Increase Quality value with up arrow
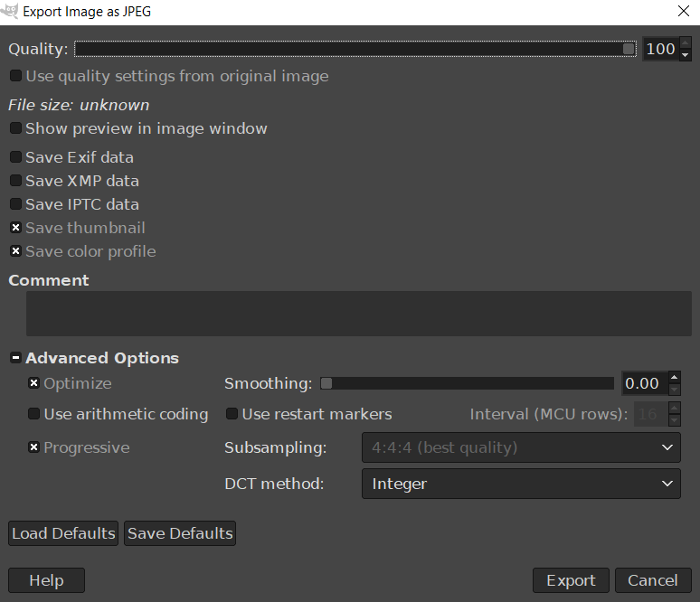Viewport: 700px width, 602px height. 685,42
